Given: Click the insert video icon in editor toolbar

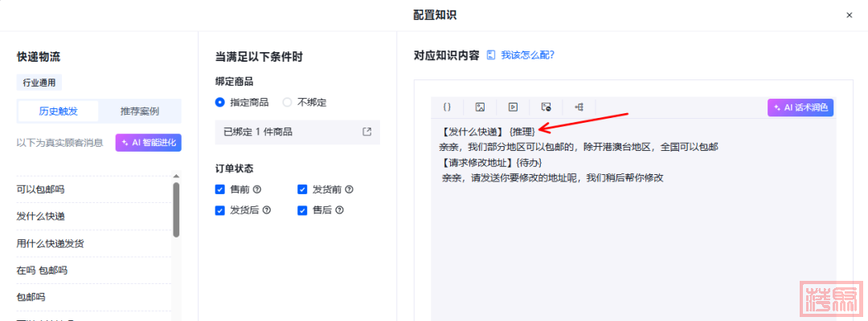Looking at the screenshot, I should click(513, 107).
